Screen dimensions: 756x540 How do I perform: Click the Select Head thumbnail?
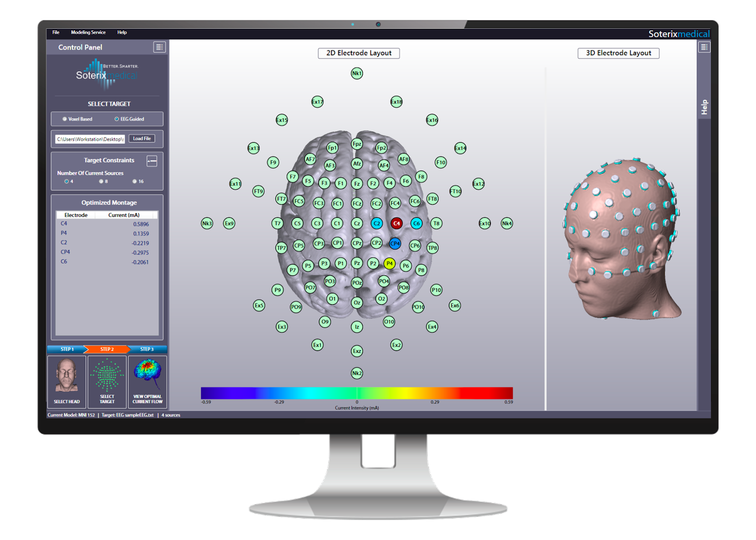[x=67, y=382]
